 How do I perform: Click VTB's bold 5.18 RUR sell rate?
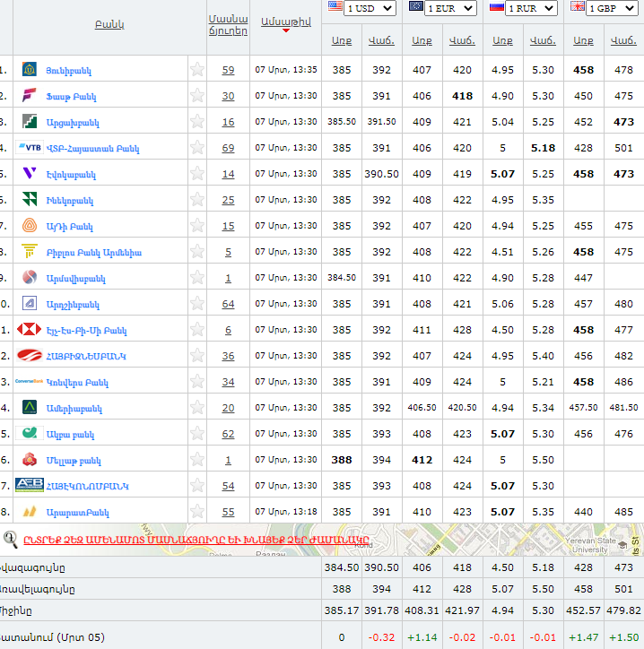click(543, 148)
